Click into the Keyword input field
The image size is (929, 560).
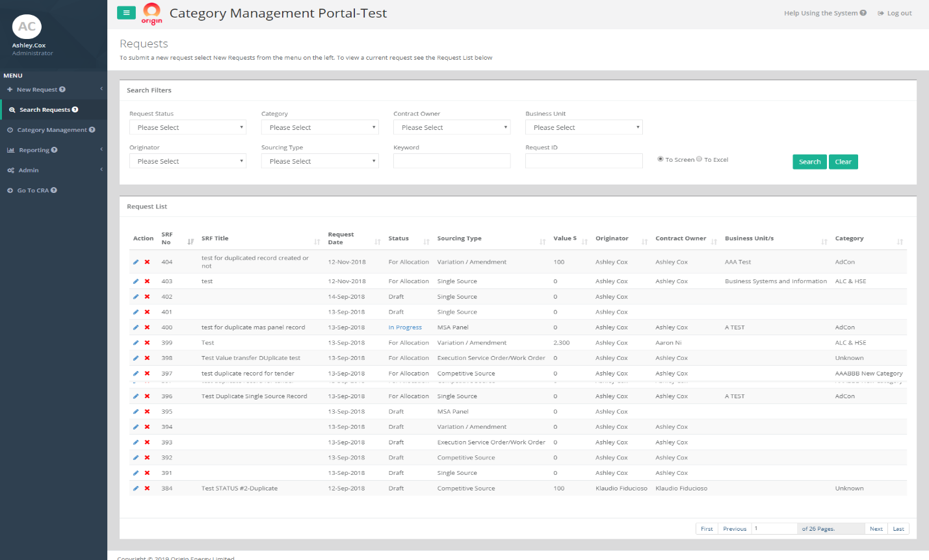tap(452, 161)
